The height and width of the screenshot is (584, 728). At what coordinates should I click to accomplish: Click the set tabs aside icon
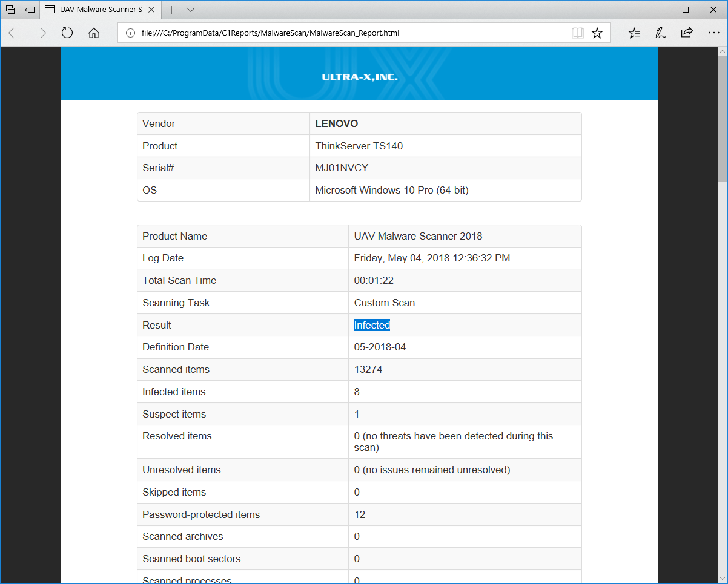click(30, 10)
